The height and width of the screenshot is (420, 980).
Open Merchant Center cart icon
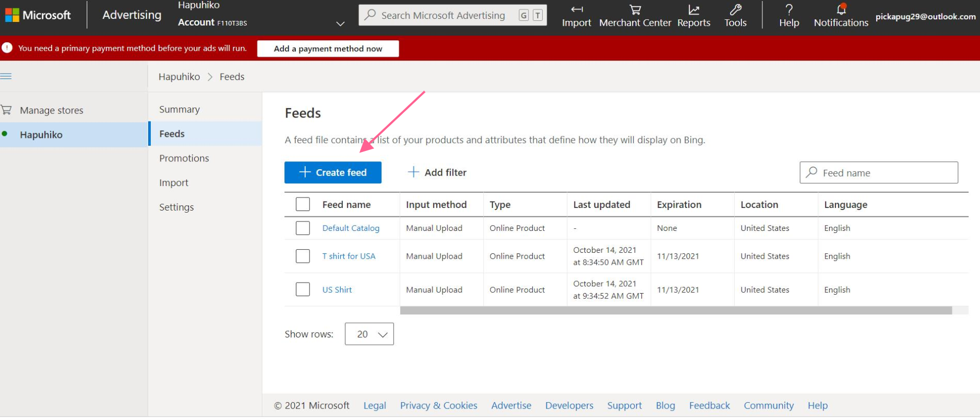pos(635,9)
